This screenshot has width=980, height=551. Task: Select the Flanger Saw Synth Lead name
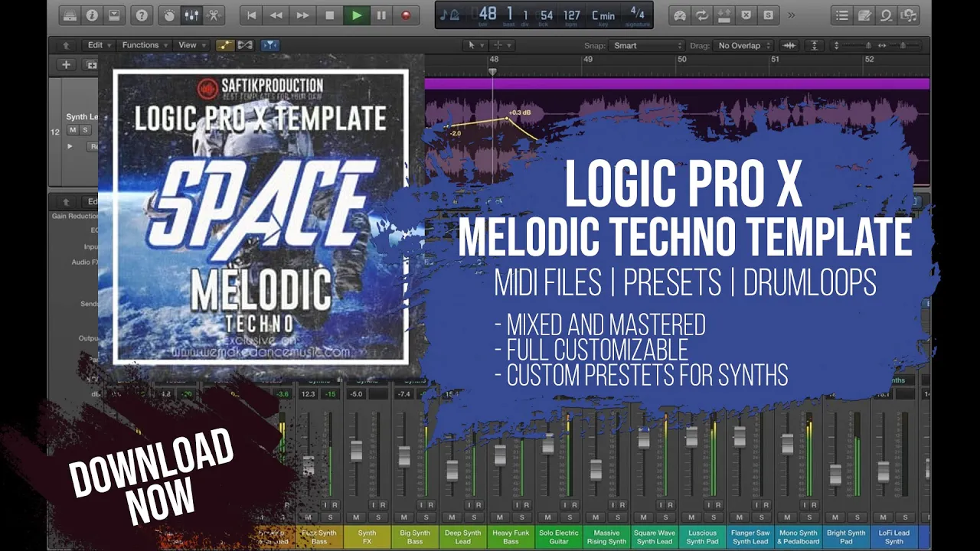point(750,537)
